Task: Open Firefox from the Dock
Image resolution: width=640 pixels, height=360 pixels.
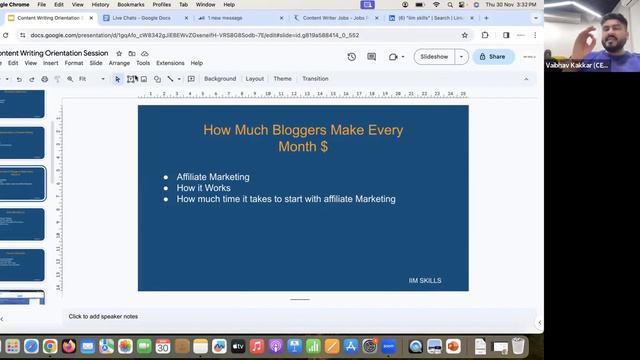Action: pyautogui.click(x=69, y=346)
